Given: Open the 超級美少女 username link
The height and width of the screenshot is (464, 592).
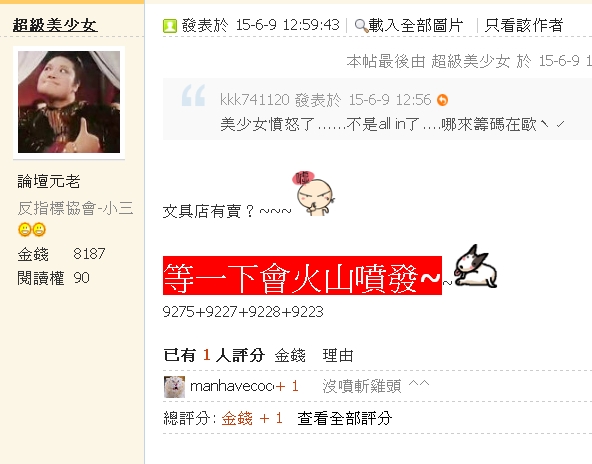Looking at the screenshot, I should coord(55,26).
